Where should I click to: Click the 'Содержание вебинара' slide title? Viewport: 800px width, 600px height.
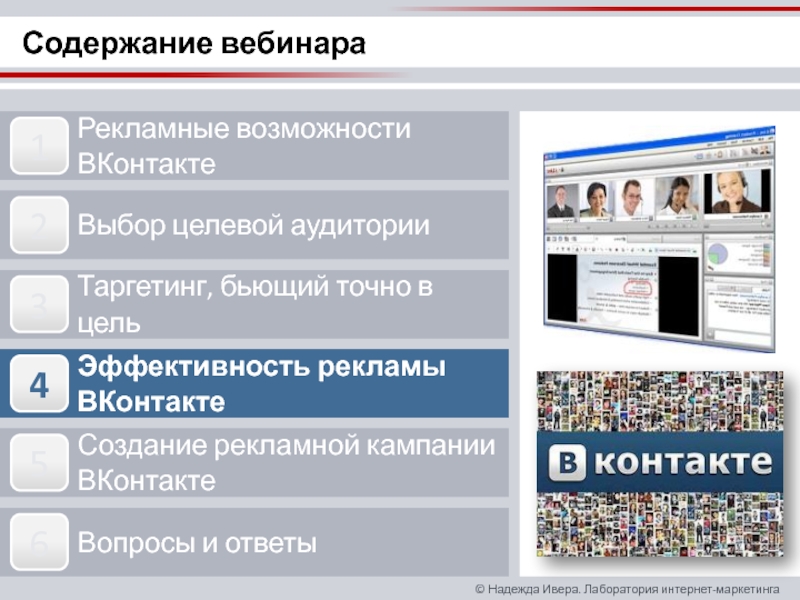click(194, 43)
